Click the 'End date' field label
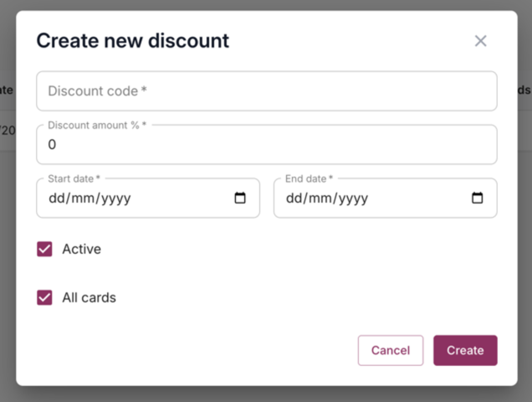 309,178
